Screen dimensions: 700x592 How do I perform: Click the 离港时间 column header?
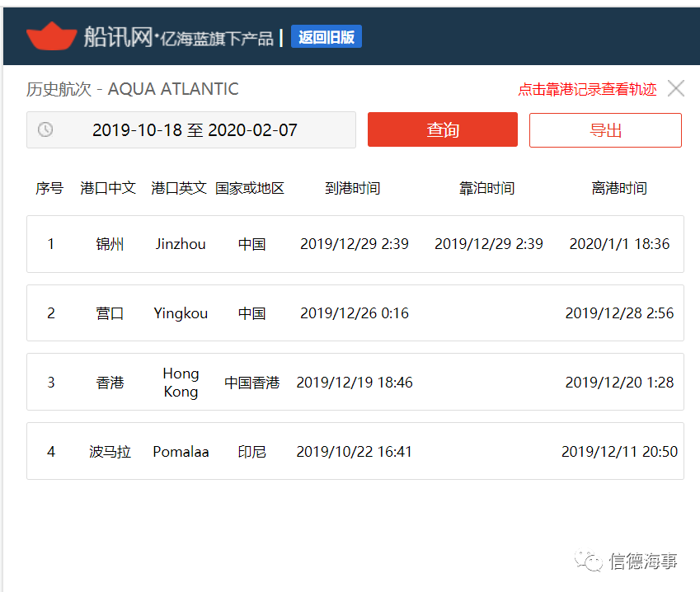pyautogui.click(x=619, y=188)
